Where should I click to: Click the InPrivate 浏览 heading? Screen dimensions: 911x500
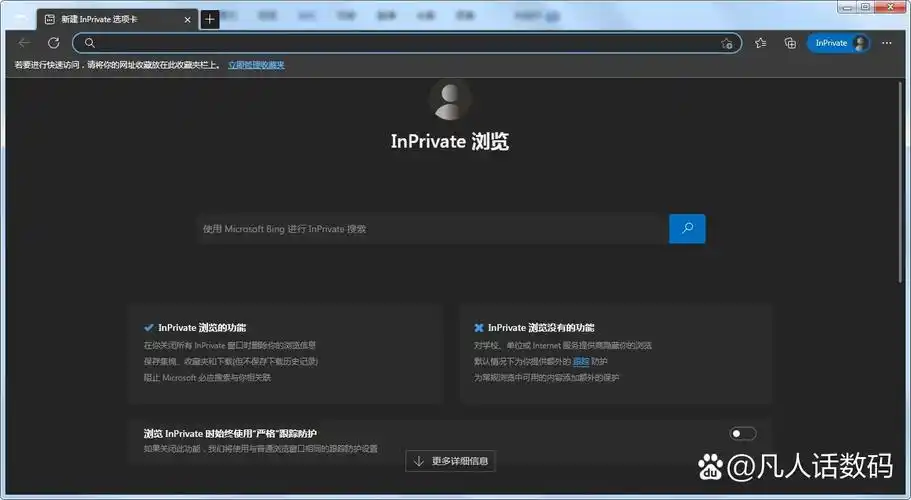pyautogui.click(x=450, y=141)
